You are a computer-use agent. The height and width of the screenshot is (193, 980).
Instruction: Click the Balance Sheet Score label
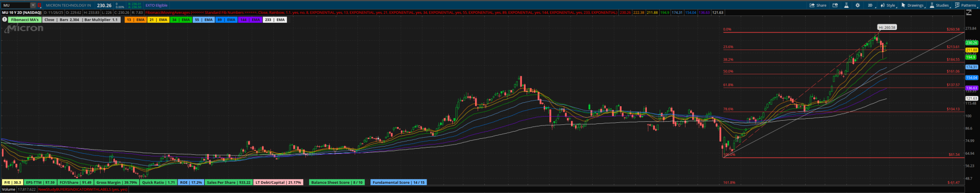click(337, 182)
